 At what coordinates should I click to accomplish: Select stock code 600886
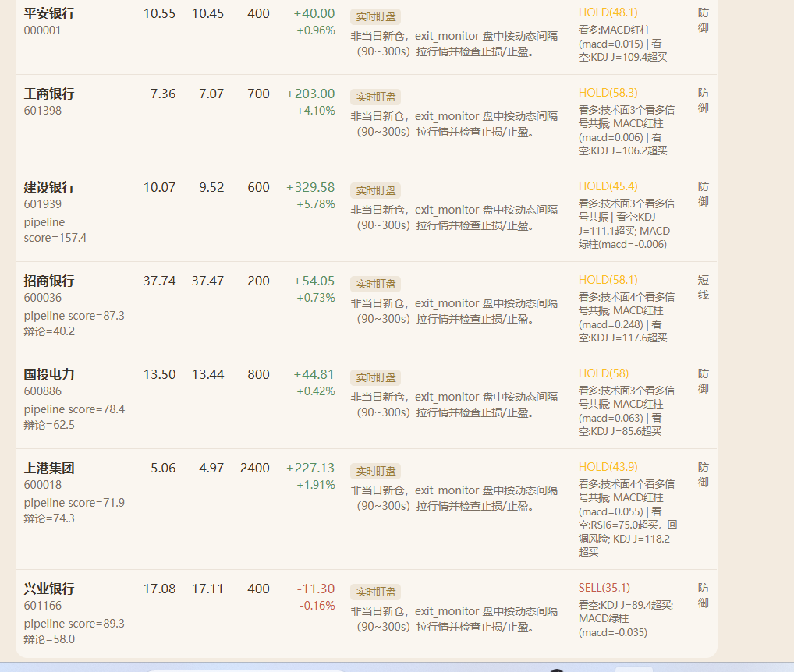(43, 391)
